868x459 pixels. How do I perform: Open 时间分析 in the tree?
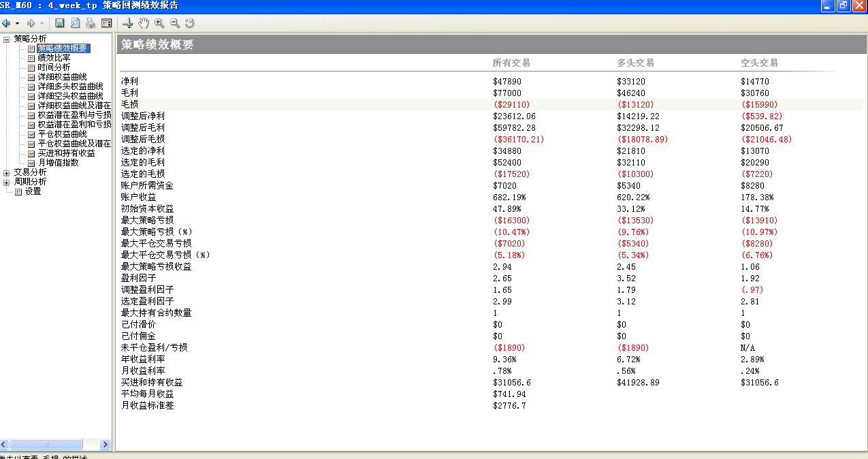(x=54, y=67)
